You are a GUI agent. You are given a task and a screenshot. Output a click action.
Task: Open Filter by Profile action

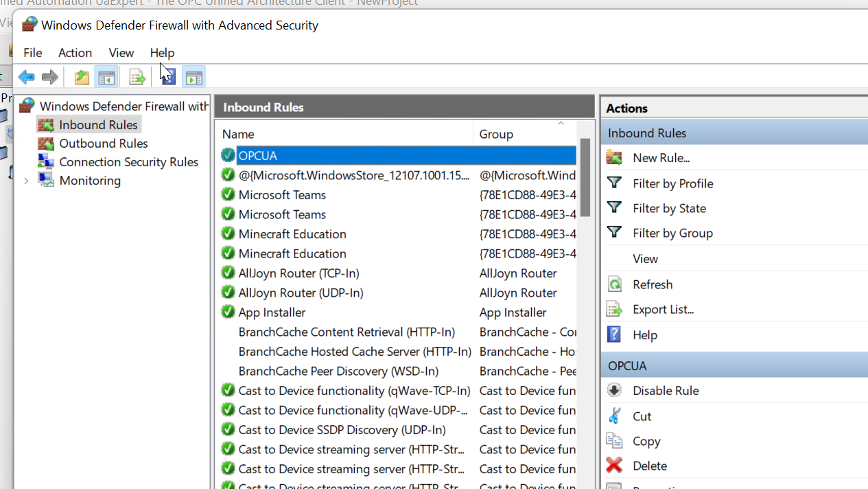(x=673, y=183)
